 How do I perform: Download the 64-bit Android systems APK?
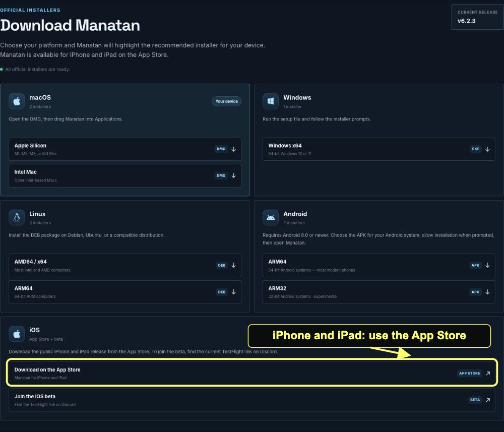[x=379, y=265]
